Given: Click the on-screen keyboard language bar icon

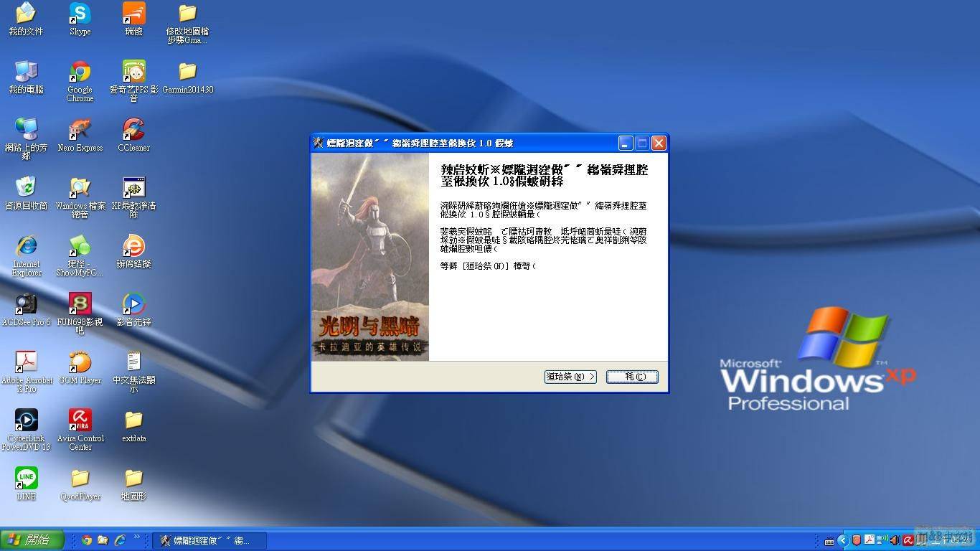Looking at the screenshot, I should coord(829,541).
